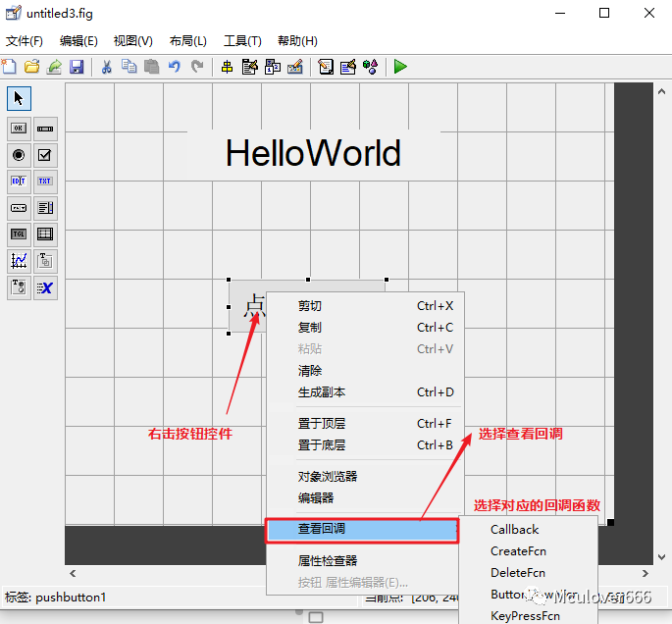Click the Paste clipboard icon

pyautogui.click(x=151, y=67)
